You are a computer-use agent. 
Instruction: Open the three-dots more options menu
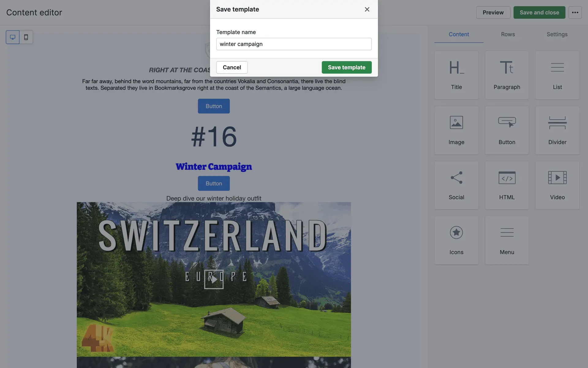[575, 13]
